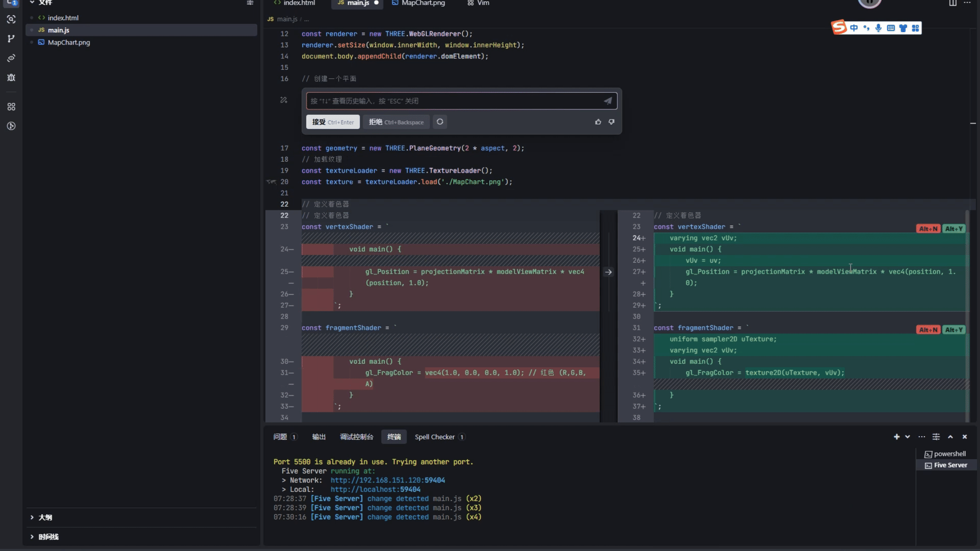Open the extensions grid icon in sidebar
This screenshot has height=551, width=980.
(x=11, y=107)
